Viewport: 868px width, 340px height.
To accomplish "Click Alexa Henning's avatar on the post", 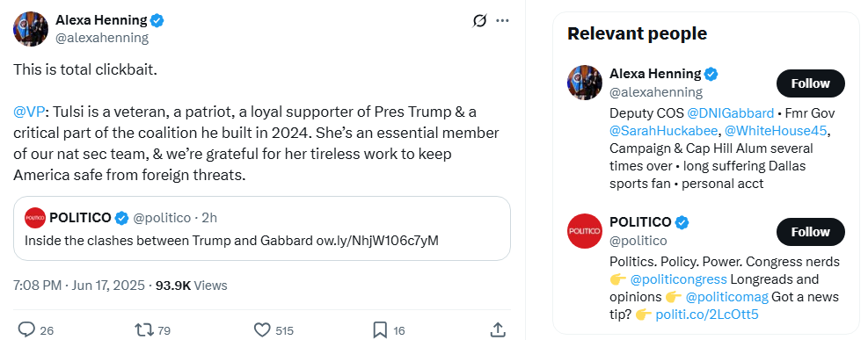I will click(x=31, y=29).
